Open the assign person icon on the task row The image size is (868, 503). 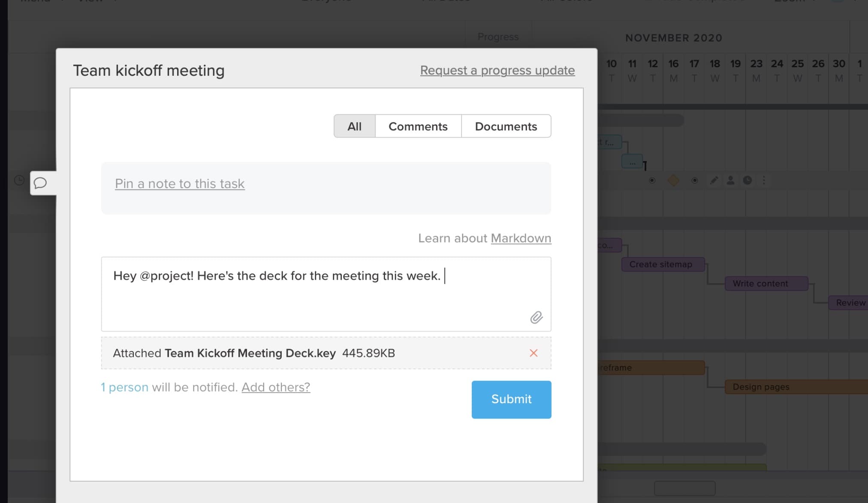click(x=730, y=180)
